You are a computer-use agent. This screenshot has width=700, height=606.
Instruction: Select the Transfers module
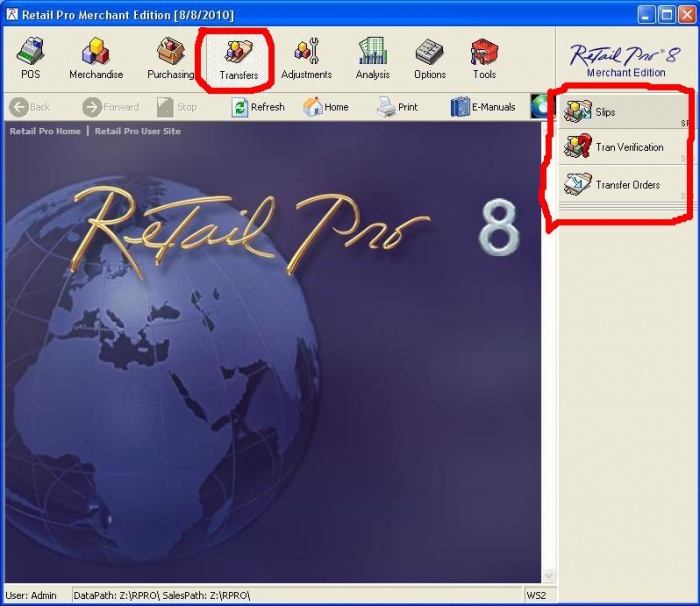(x=239, y=60)
